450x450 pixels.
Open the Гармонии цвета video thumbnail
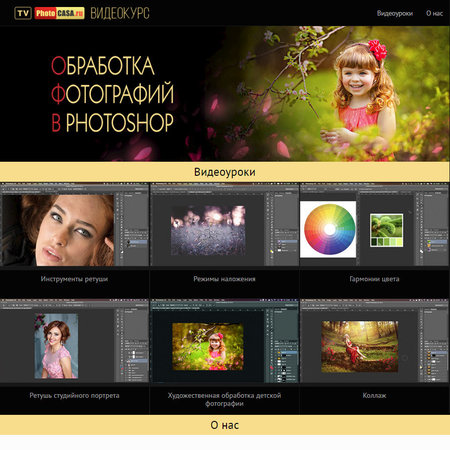[x=375, y=224]
